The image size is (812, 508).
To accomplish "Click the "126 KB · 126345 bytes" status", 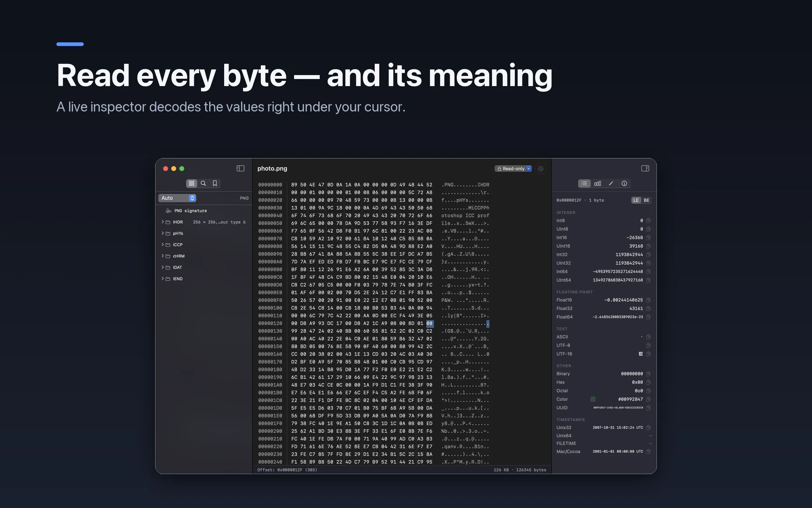I will (520, 470).
